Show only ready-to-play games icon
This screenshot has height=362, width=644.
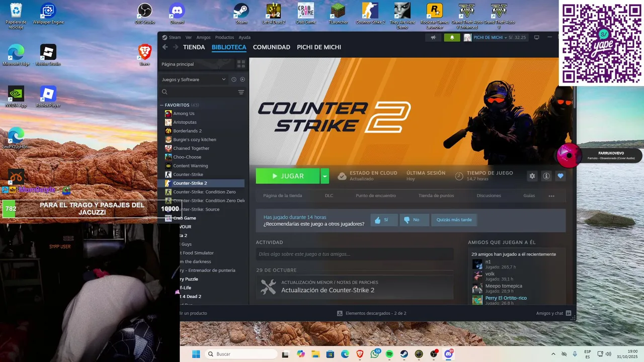243,79
